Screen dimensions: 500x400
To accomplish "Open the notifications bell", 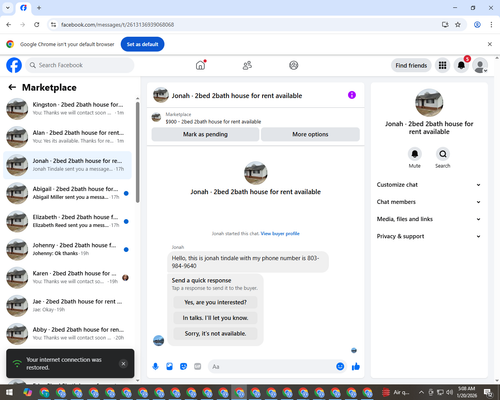I will [x=461, y=65].
